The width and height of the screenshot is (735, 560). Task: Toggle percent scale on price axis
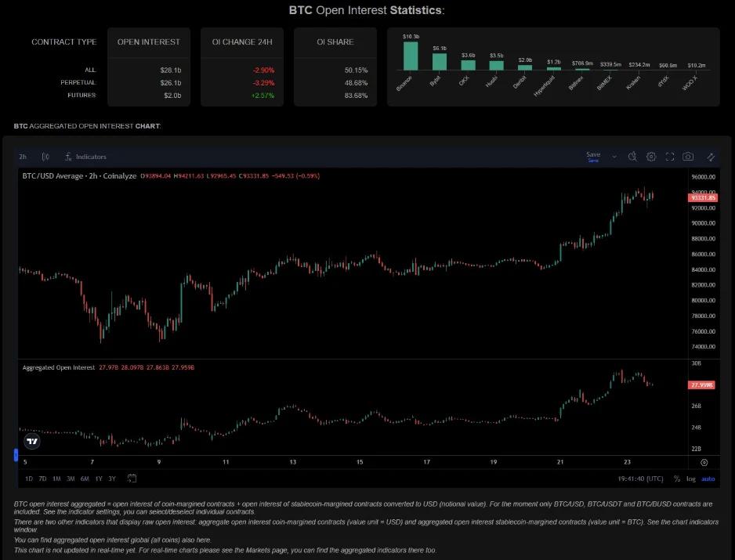(677, 479)
